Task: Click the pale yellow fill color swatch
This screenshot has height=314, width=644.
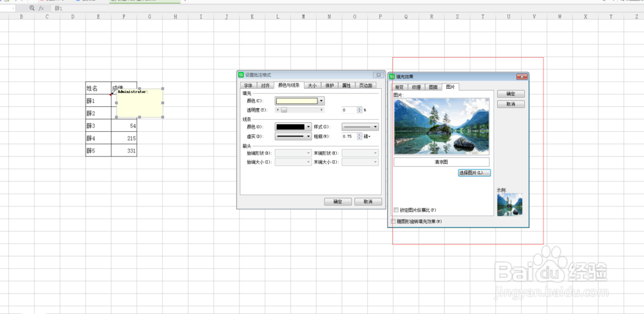Action: 296,100
